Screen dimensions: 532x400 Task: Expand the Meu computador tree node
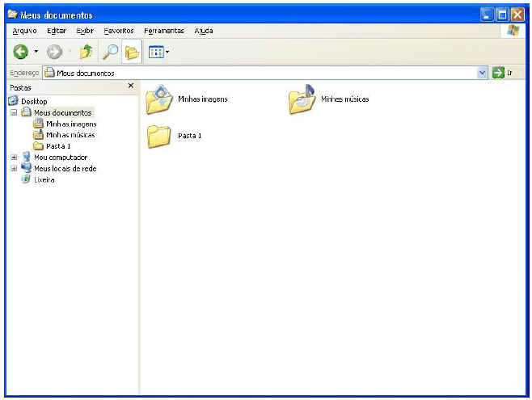pos(14,158)
